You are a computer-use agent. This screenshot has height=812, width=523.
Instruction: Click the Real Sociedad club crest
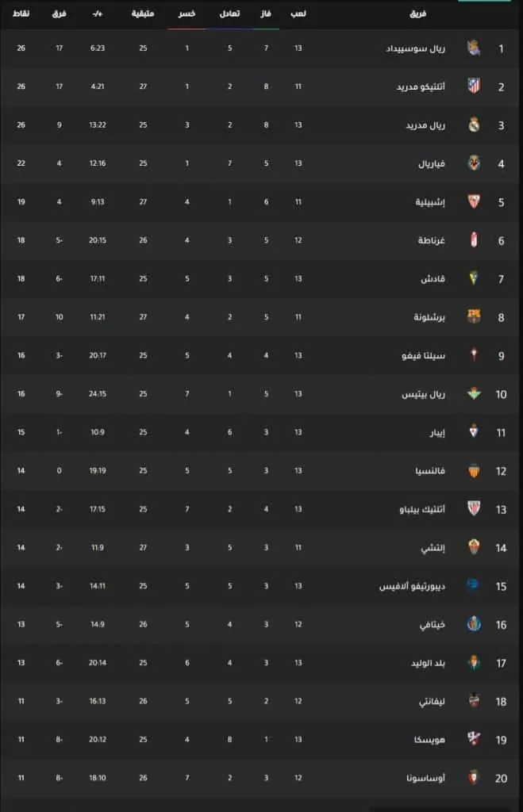[474, 48]
